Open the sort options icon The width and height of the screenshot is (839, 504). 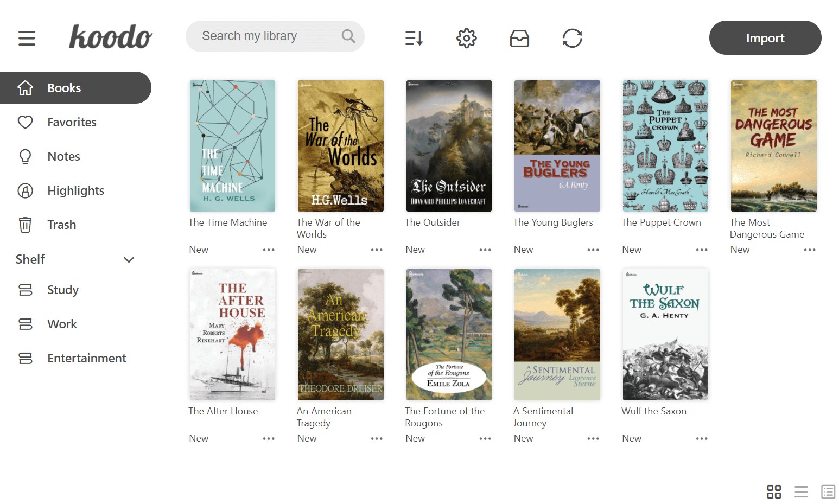414,38
